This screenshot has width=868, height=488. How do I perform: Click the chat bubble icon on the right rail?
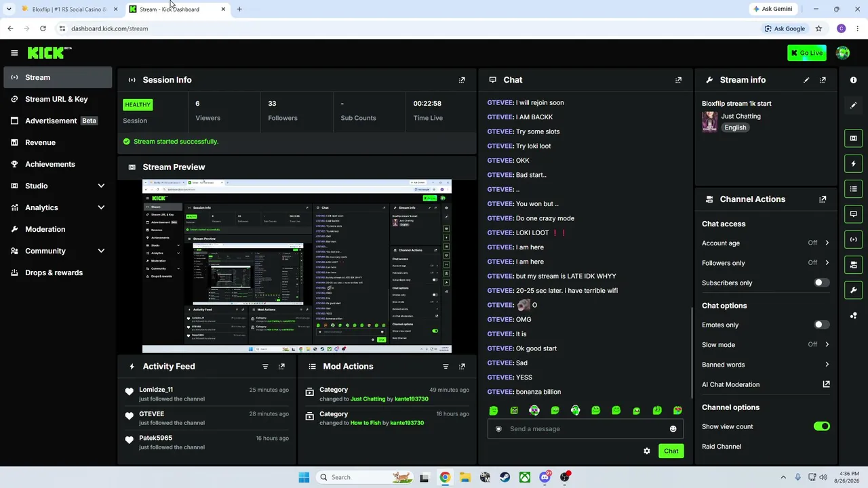click(x=853, y=213)
